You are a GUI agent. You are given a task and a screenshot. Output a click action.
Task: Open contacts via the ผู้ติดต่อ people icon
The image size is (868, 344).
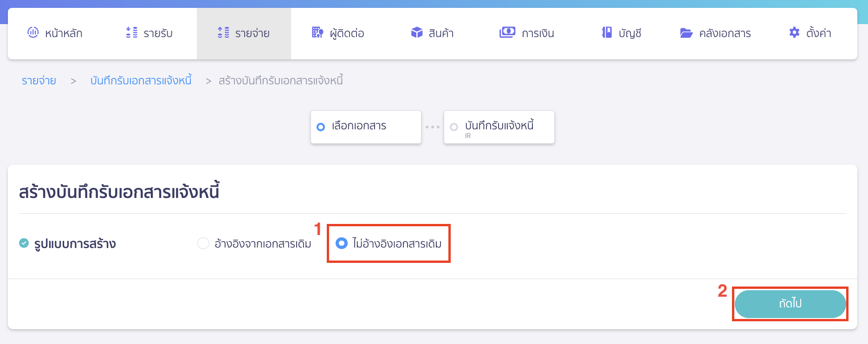tap(317, 32)
